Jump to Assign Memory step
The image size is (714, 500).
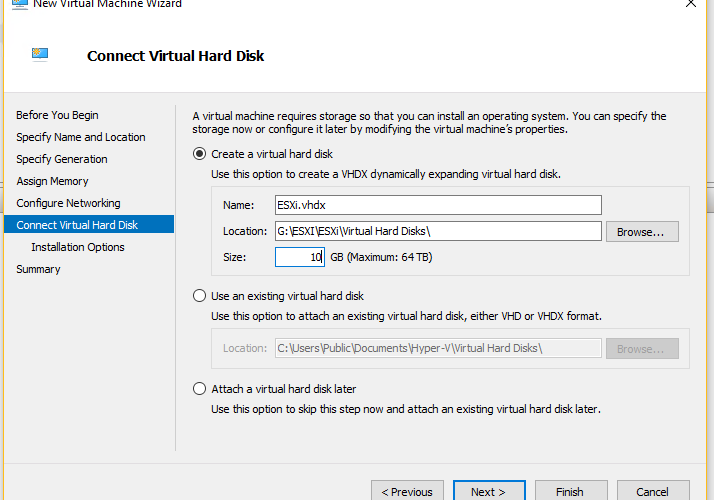coord(52,181)
